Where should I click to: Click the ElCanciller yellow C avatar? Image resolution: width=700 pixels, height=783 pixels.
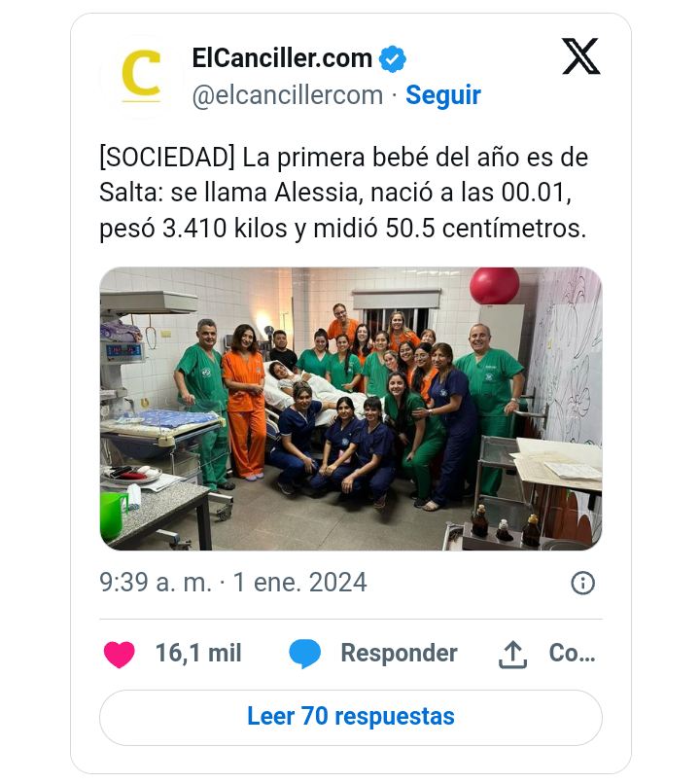coord(142,77)
